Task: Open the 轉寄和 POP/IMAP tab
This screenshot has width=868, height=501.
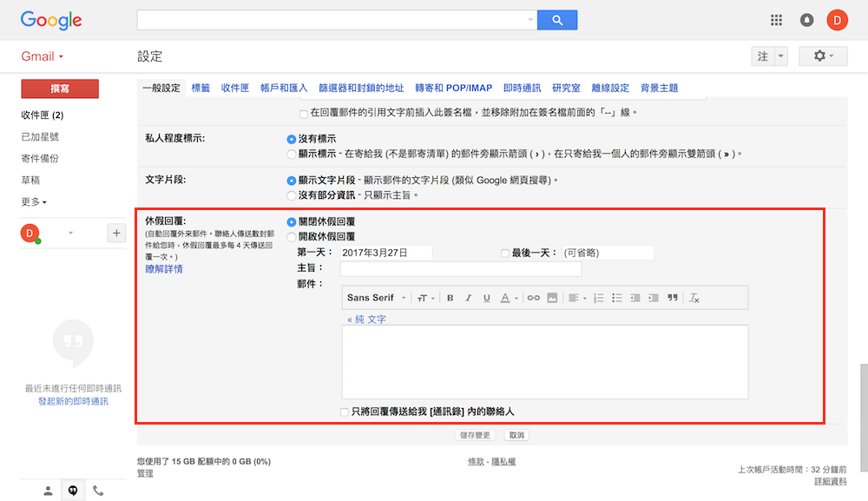Action: click(453, 88)
